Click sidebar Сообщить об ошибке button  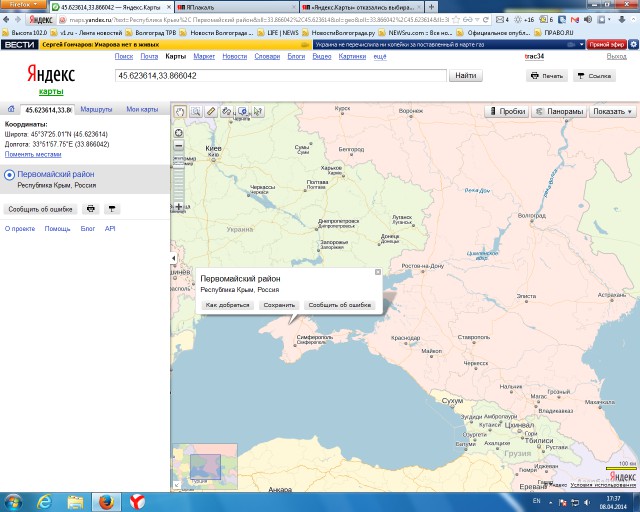click(x=40, y=209)
